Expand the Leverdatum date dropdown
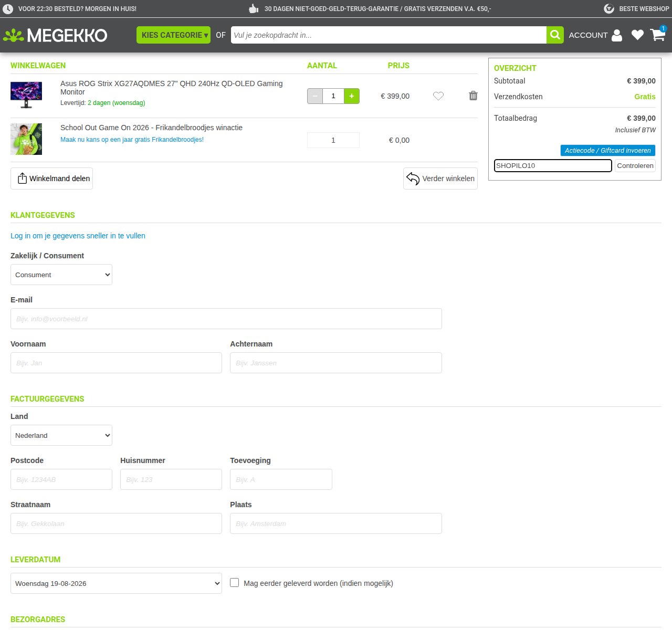 tap(116, 583)
